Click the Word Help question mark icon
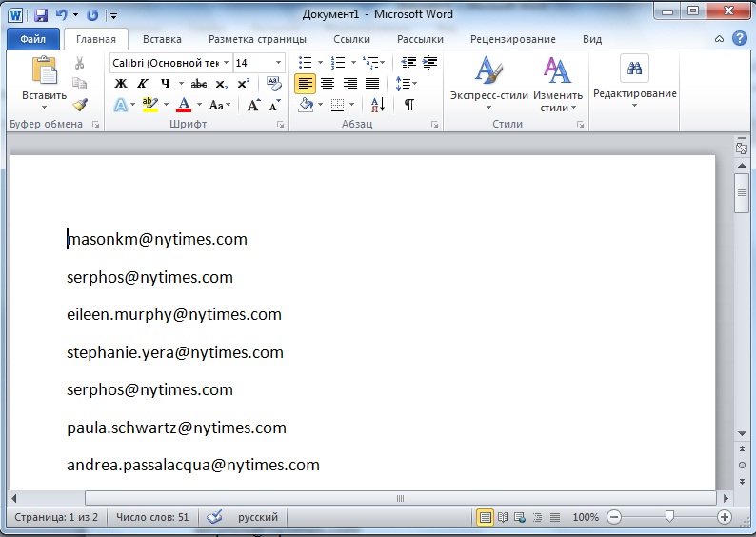The image size is (756, 537). coord(739,39)
